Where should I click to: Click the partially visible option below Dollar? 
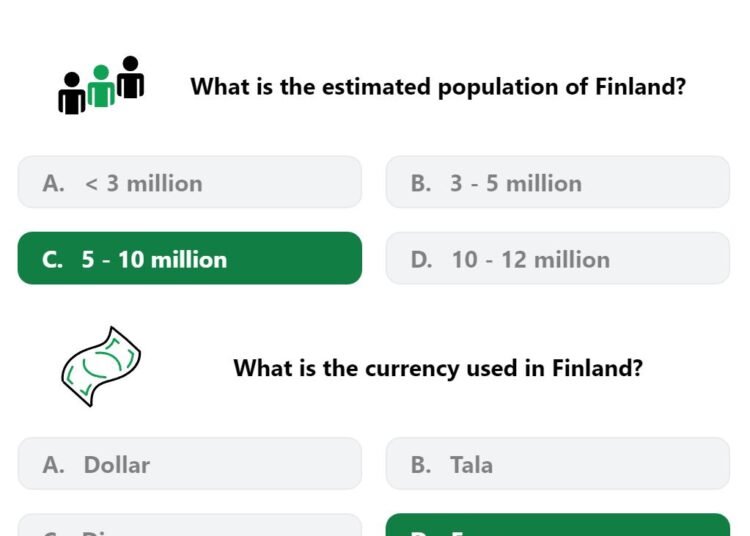click(189, 525)
